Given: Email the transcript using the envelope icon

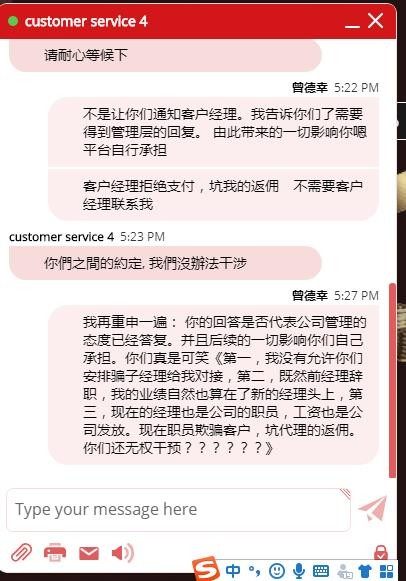Looking at the screenshot, I should click(89, 554).
